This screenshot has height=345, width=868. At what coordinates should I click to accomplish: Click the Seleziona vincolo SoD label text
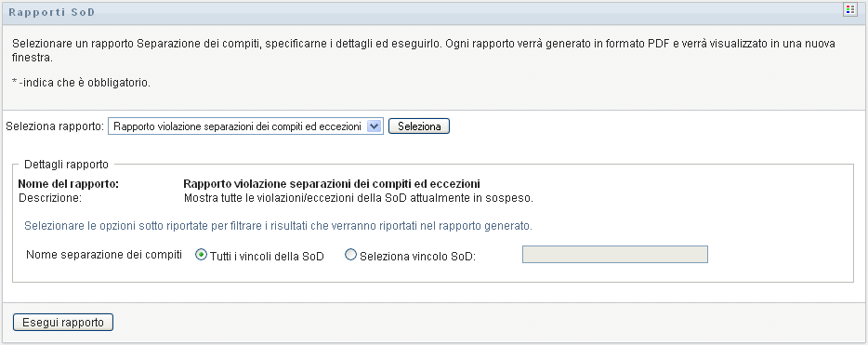(418, 257)
